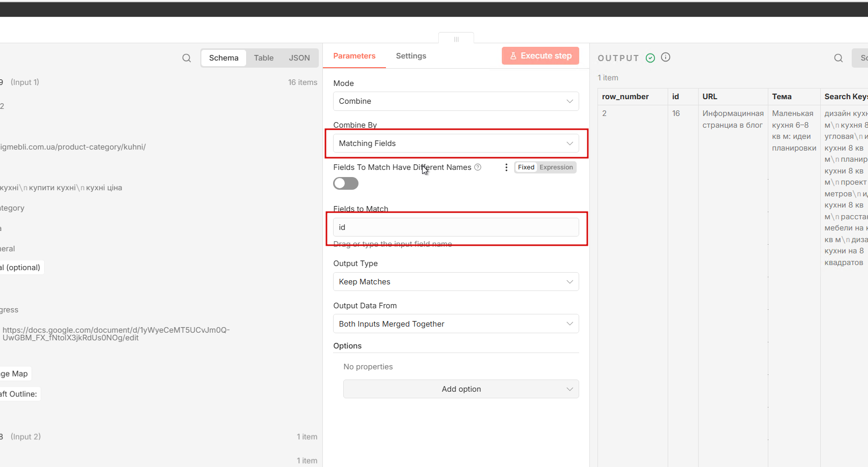Click the No properties text under Options
This screenshot has height=467, width=868.
point(368,367)
